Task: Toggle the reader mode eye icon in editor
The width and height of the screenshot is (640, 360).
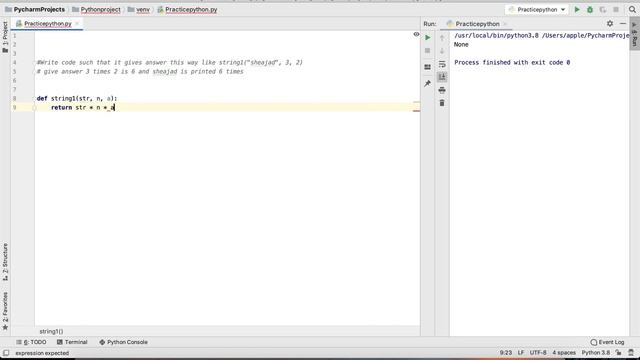Action: tap(416, 34)
